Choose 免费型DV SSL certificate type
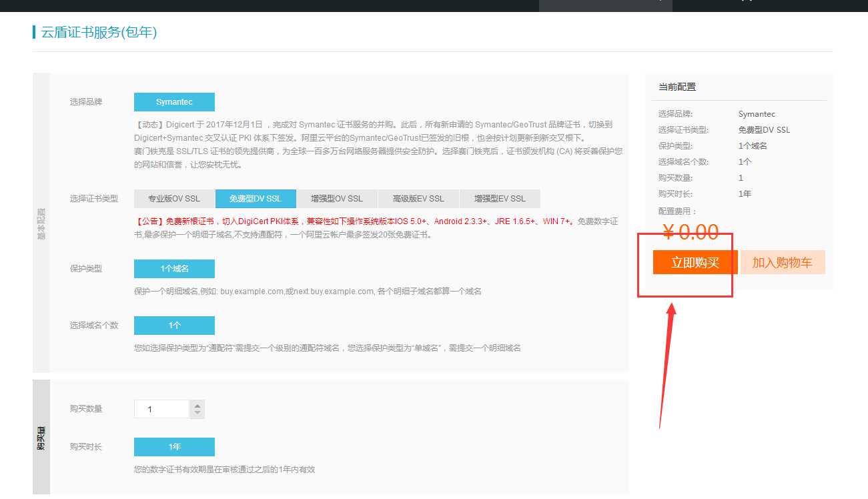Screen dimensions: 868x499 [256, 199]
